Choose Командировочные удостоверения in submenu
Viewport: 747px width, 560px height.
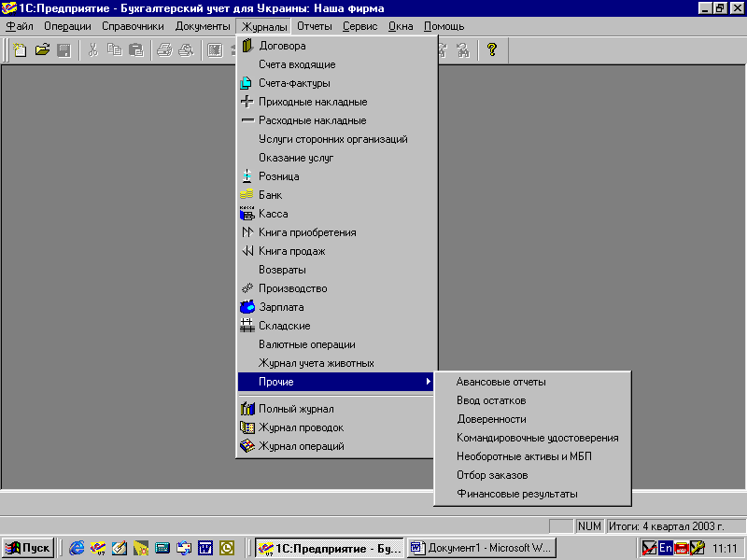532,438
